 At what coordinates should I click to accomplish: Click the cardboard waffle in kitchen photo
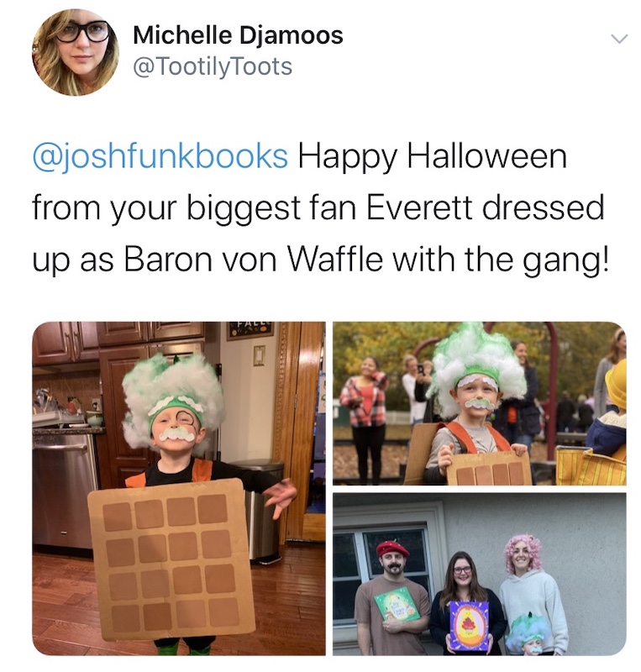pyautogui.click(x=171, y=559)
